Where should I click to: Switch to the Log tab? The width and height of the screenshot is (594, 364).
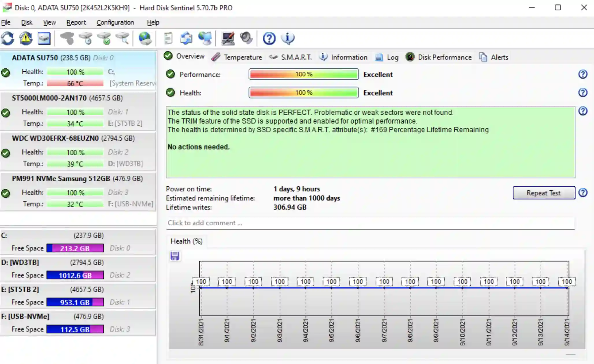click(387, 57)
